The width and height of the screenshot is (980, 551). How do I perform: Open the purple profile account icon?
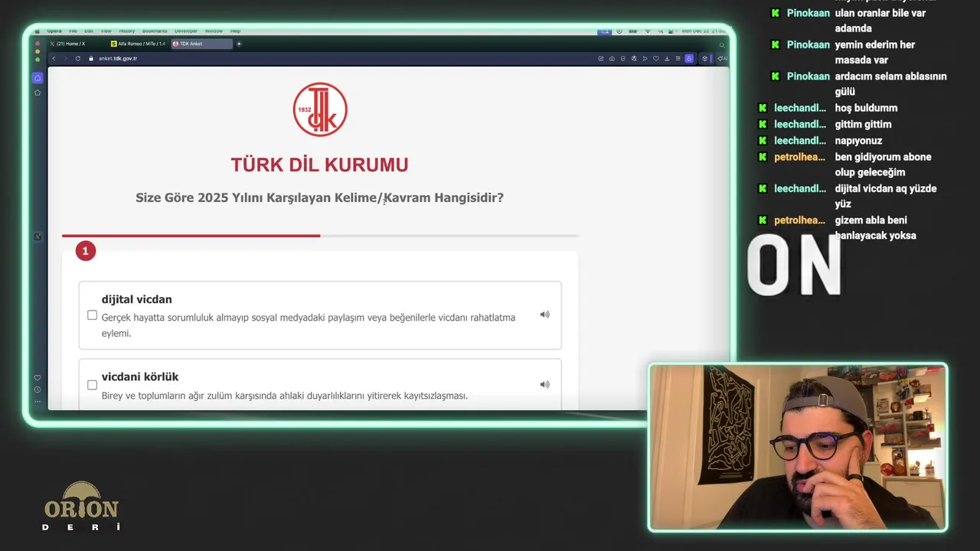689,58
